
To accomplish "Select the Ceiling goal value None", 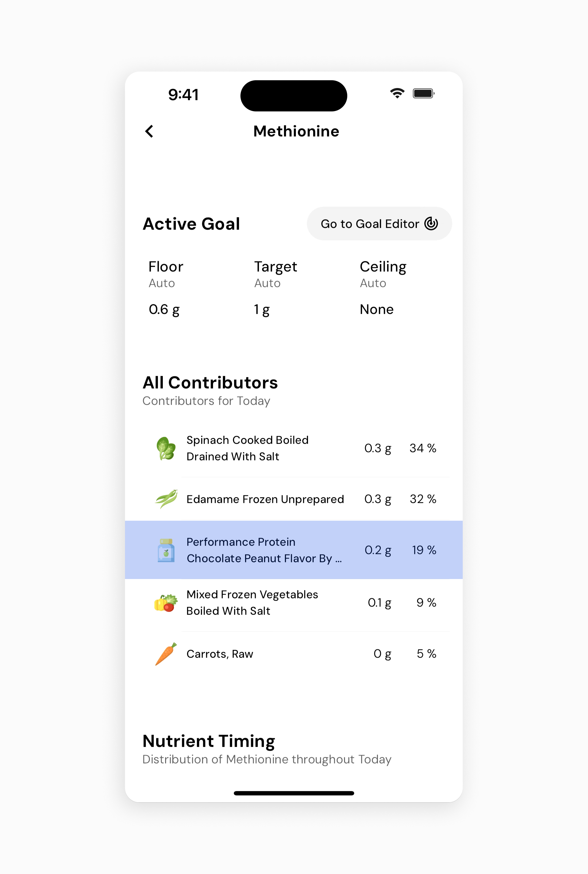I will (376, 309).
